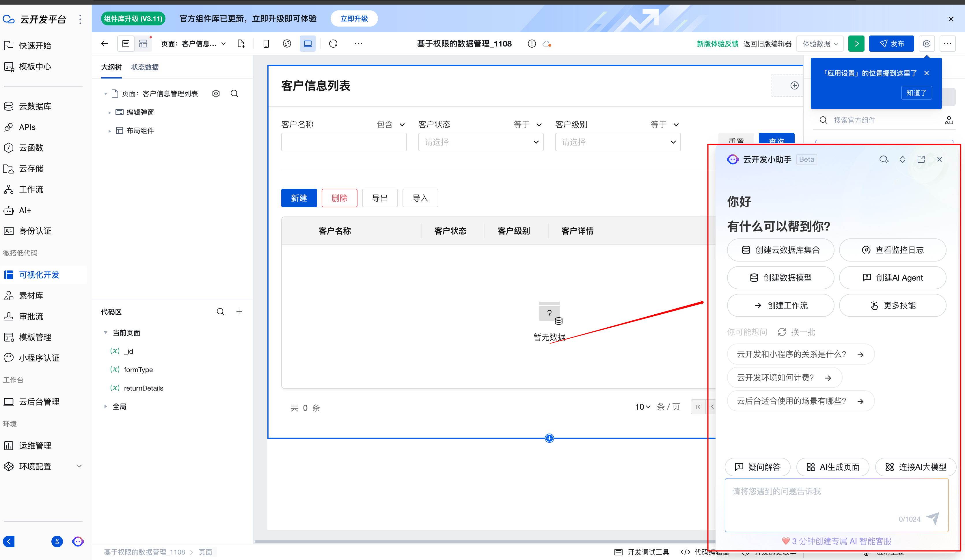Add new item in code area
The image size is (965, 560).
(x=239, y=311)
